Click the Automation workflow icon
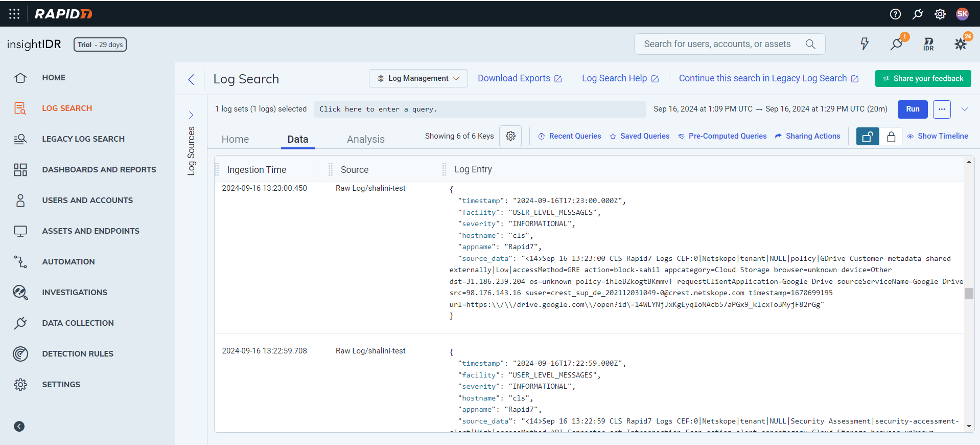 point(20,262)
